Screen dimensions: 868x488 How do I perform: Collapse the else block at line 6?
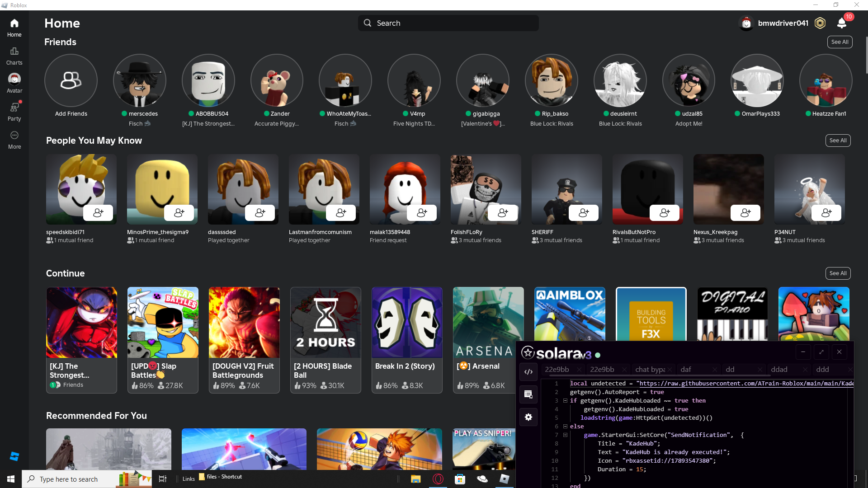click(565, 427)
